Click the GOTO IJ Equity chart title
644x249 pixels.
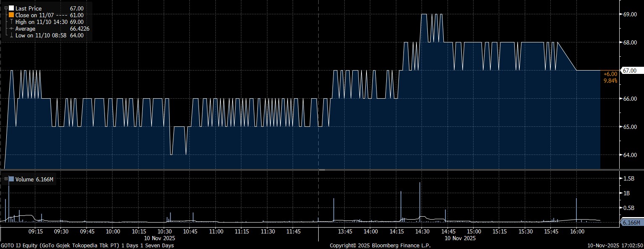[x=87, y=245]
